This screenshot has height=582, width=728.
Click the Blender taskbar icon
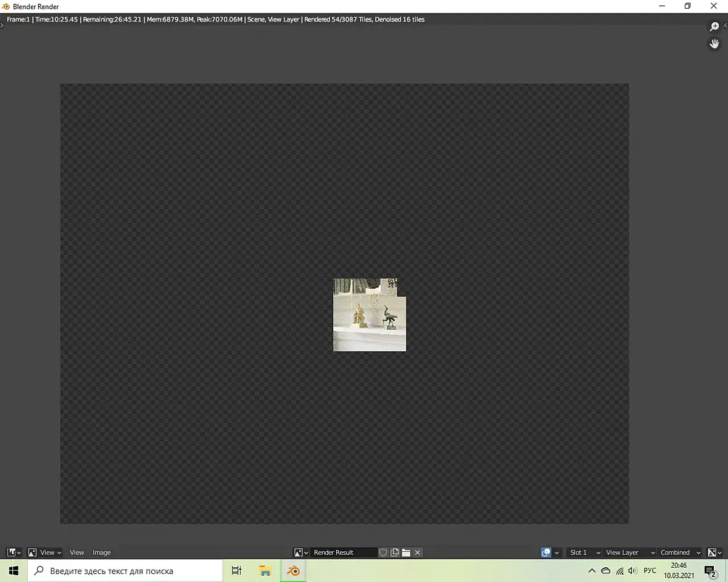click(294, 571)
